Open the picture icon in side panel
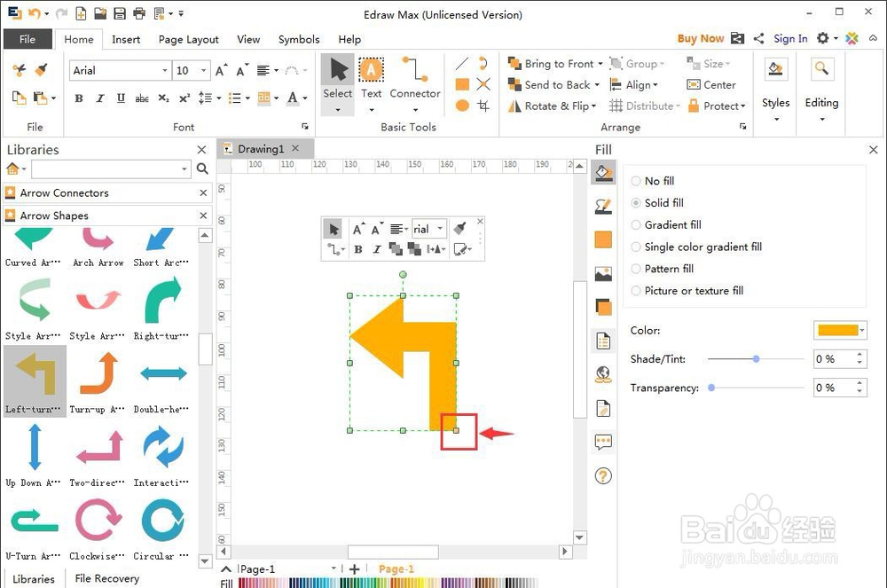Image resolution: width=887 pixels, height=588 pixels. tap(603, 274)
